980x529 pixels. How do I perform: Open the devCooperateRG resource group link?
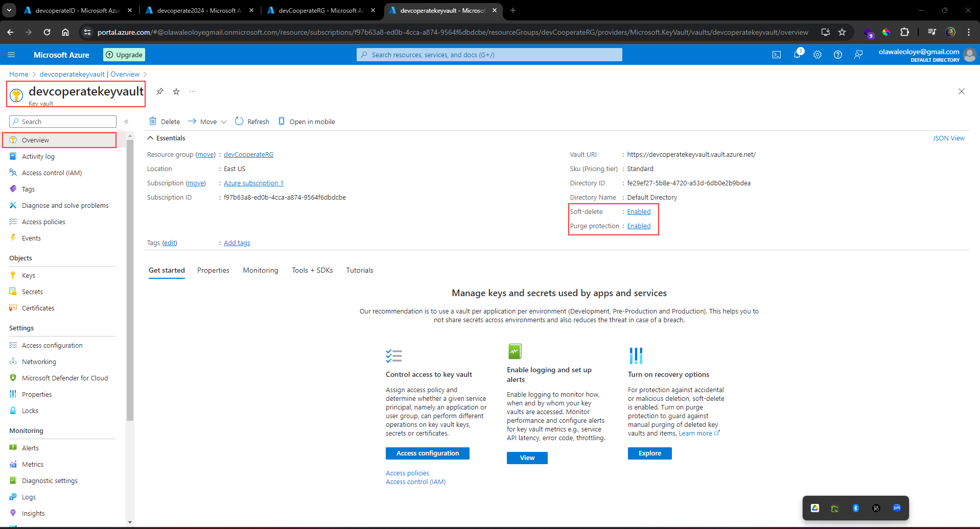(x=248, y=154)
